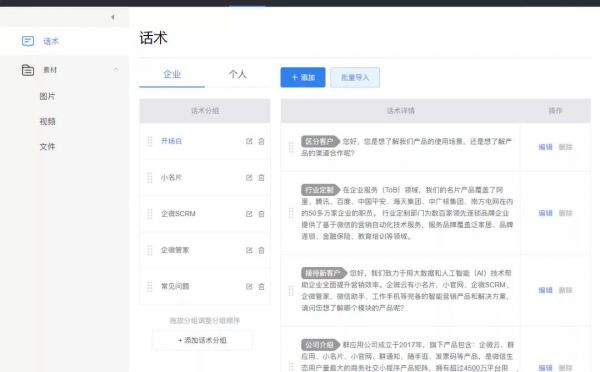Click drag handle of 区分客户 script row
Image resolution: width=600 pixels, height=372 pixels.
[x=291, y=147]
